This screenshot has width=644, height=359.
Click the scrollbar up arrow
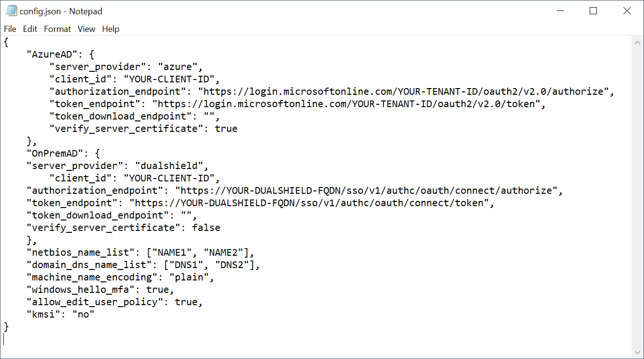point(638,42)
